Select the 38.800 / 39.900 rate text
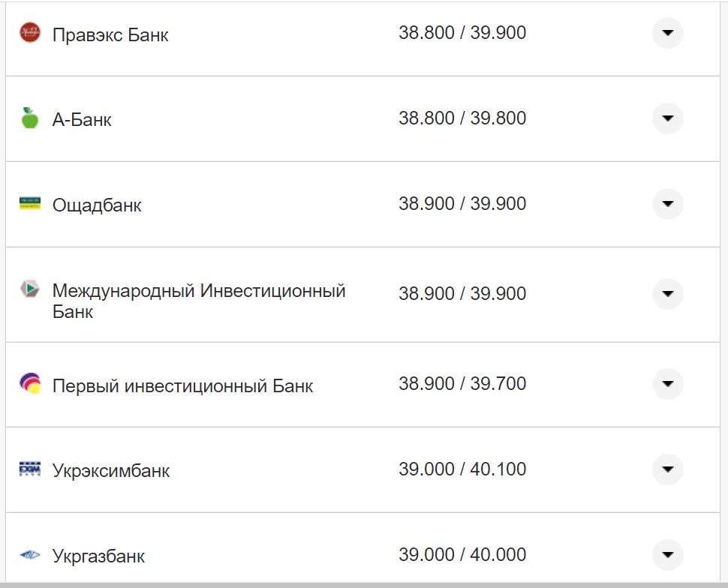Viewport: 728px width, 588px height. click(x=463, y=32)
